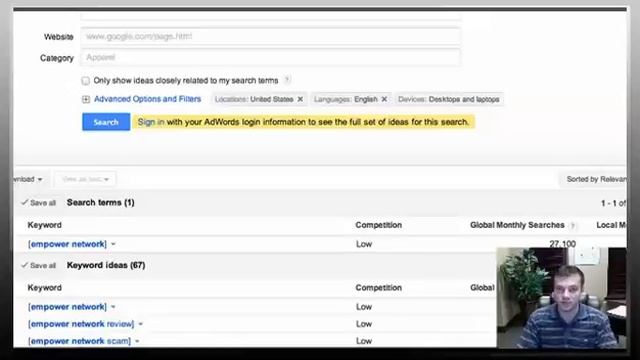640x360 pixels.
Task: Expand dropdown arrow beside Search terms [empower network]
Action: tap(113, 244)
